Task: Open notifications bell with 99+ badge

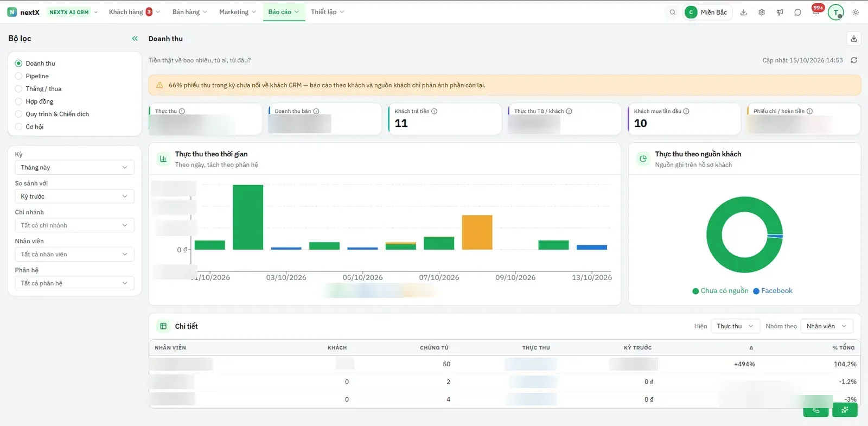Action: (816, 11)
